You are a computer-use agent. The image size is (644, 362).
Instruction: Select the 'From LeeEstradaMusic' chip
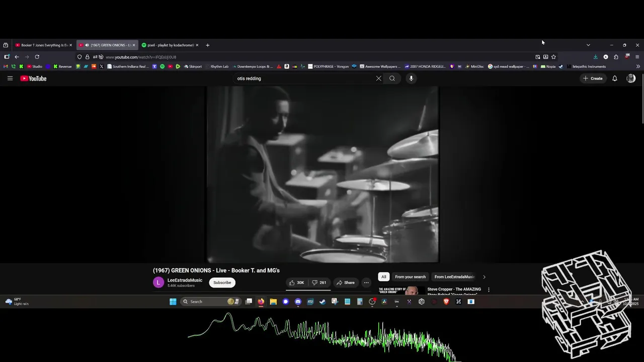tap(454, 277)
